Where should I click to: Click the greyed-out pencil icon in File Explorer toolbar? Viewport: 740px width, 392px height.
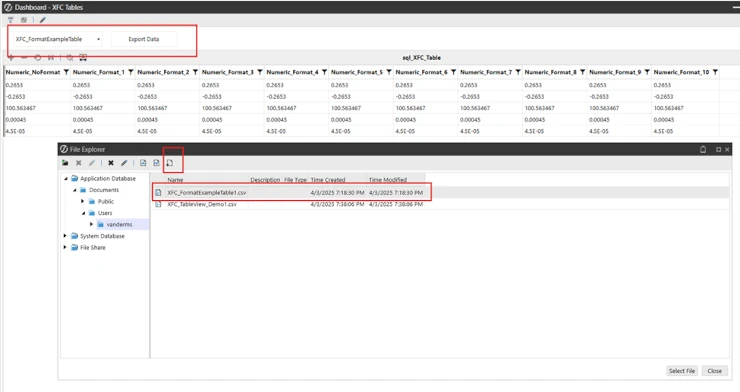point(92,163)
